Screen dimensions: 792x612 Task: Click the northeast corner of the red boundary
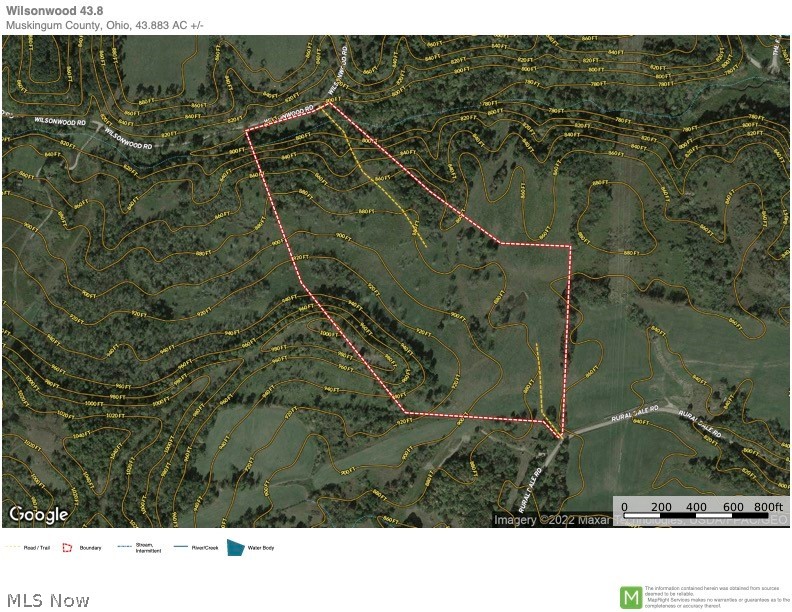click(570, 245)
